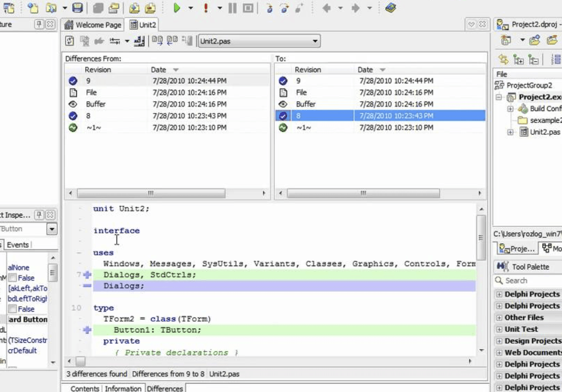Viewport: 562px width, 392px height.
Task: Open the Unit2.pas file dropdown
Action: click(315, 41)
